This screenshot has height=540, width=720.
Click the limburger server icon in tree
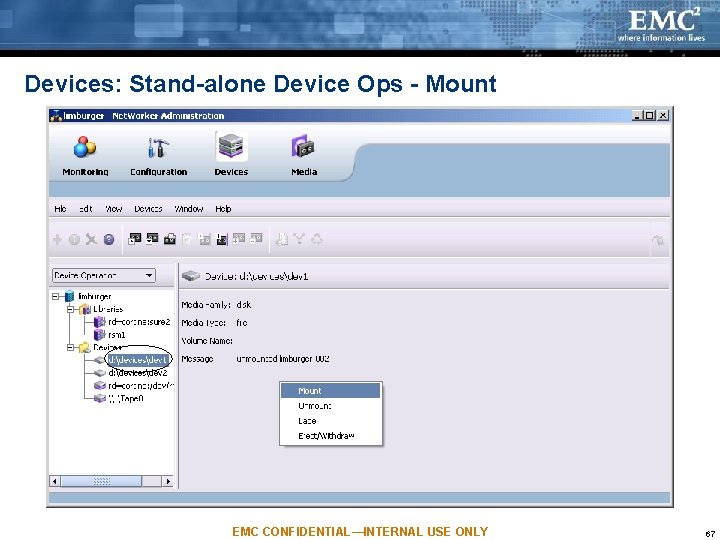tap(69, 296)
